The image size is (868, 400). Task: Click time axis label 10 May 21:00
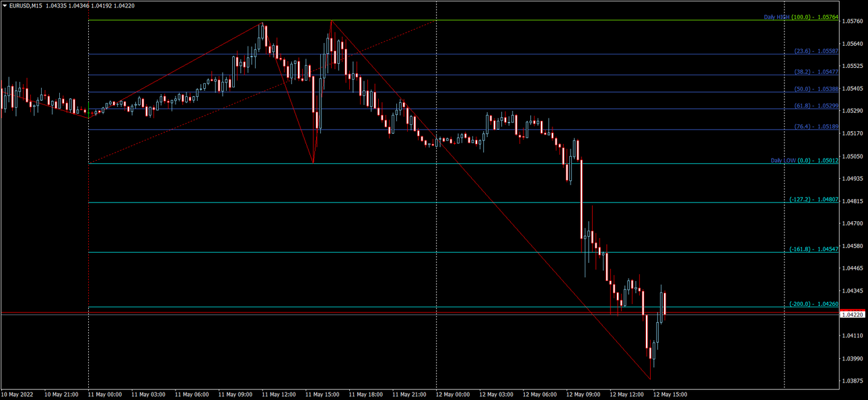click(x=61, y=395)
